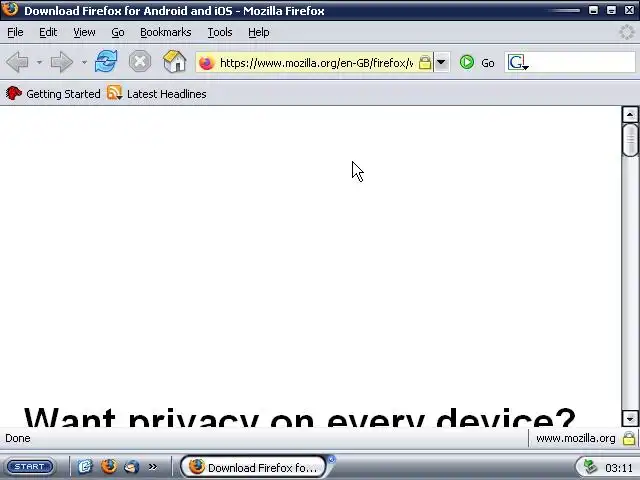Click the Back arrow button
Image resolution: width=640 pixels, height=480 pixels.
[x=18, y=62]
